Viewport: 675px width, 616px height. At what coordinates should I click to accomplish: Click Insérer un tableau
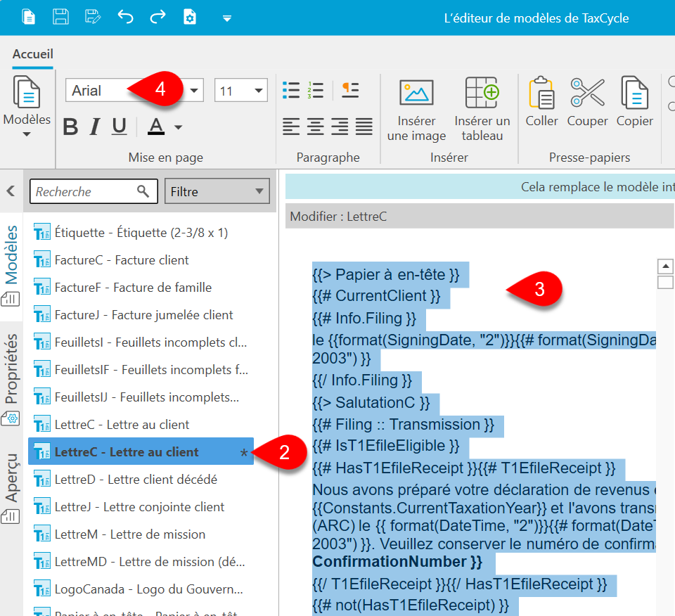[482, 110]
